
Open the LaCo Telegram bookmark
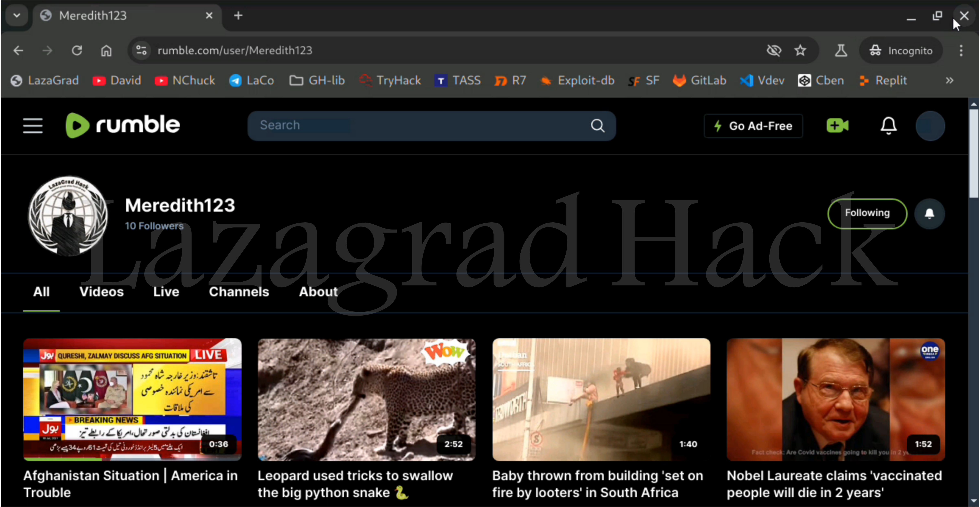251,80
